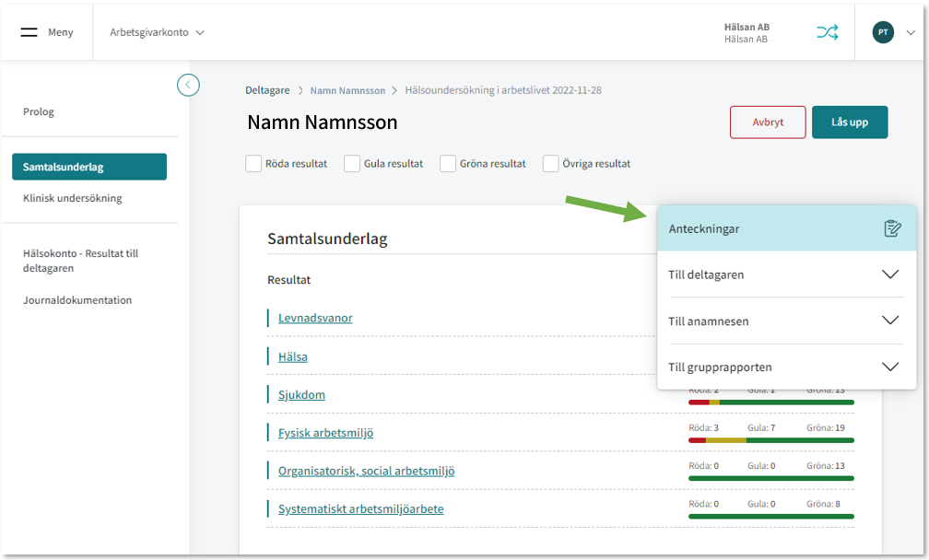The height and width of the screenshot is (560, 929).
Task: Toggle Övriga resultat checkbox
Action: pyautogui.click(x=551, y=163)
